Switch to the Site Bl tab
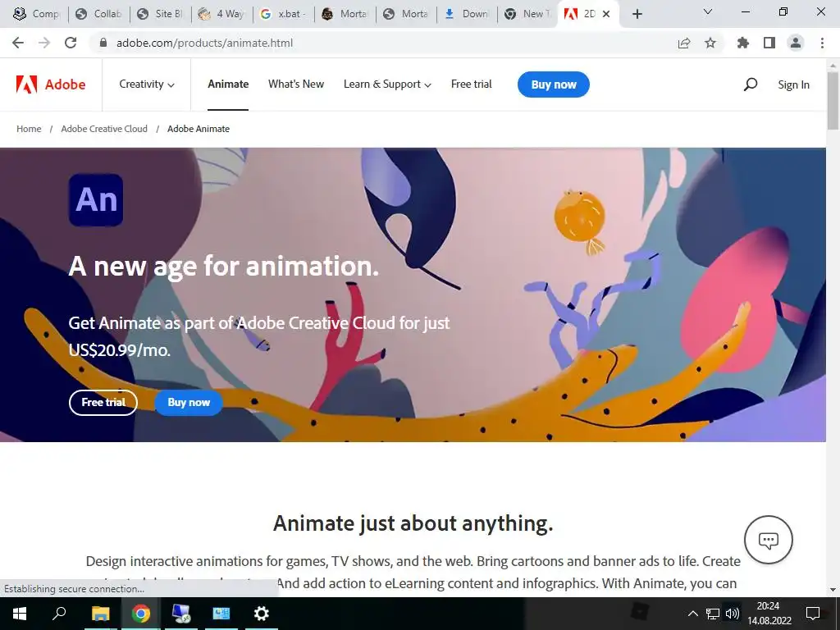Viewport: 840px width, 630px height. (x=161, y=14)
